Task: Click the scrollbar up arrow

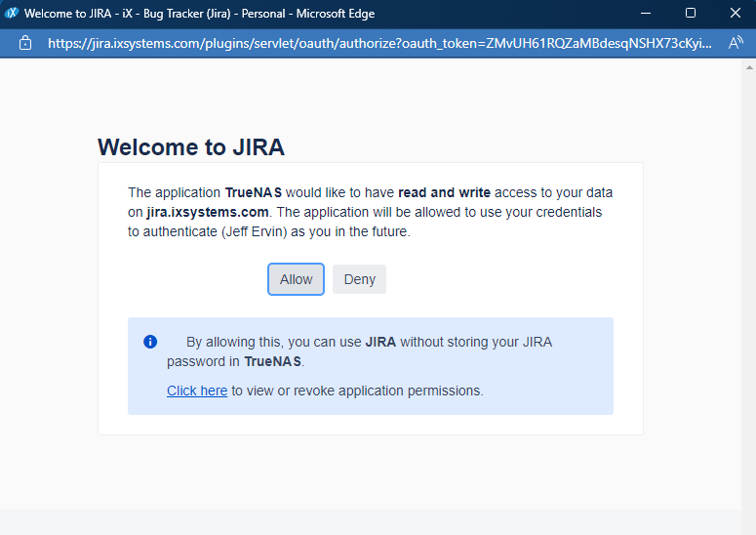Action: click(749, 67)
